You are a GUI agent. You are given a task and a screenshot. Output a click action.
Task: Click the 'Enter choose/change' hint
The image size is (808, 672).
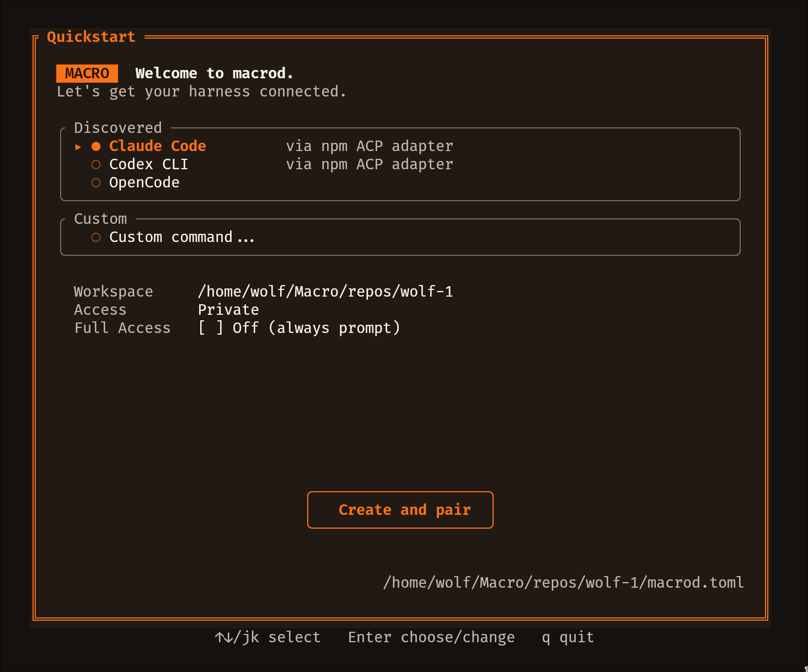pos(431,637)
